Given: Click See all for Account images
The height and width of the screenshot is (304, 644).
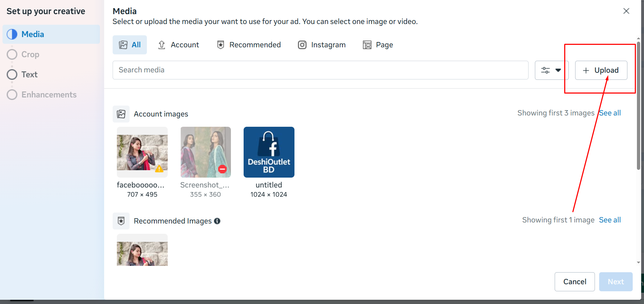Looking at the screenshot, I should [610, 113].
